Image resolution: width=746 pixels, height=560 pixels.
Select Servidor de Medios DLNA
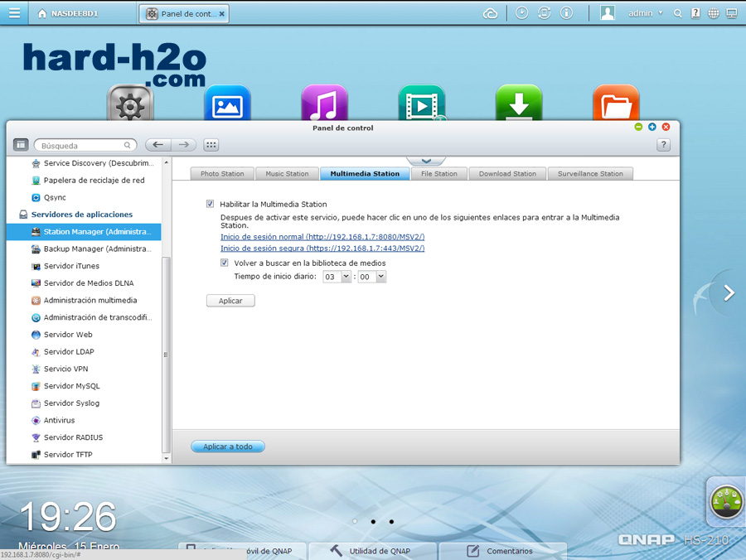(x=84, y=282)
